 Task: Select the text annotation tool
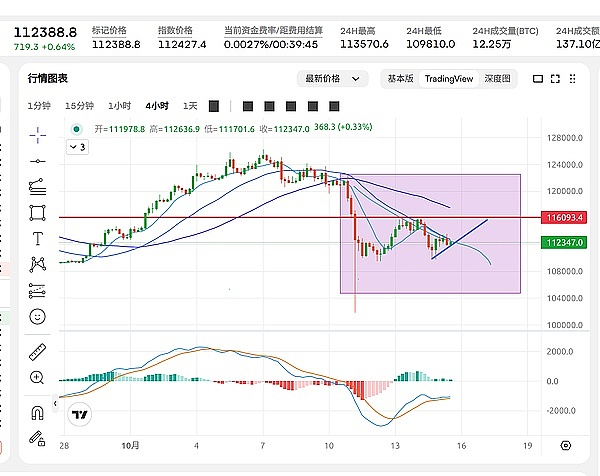(38, 238)
